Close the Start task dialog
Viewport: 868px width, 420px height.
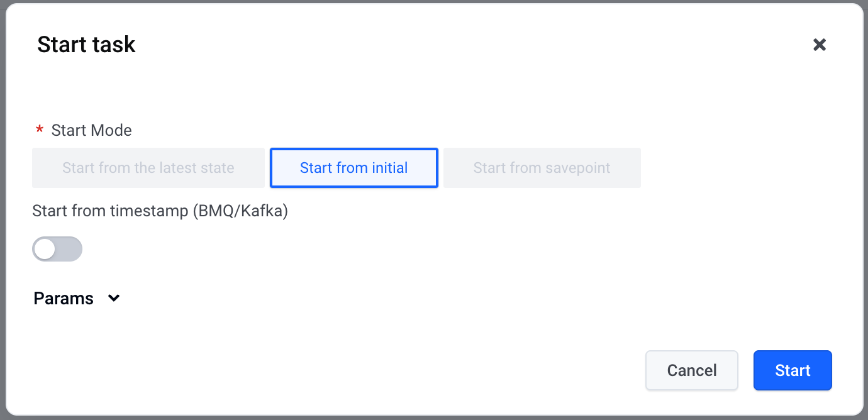819,45
